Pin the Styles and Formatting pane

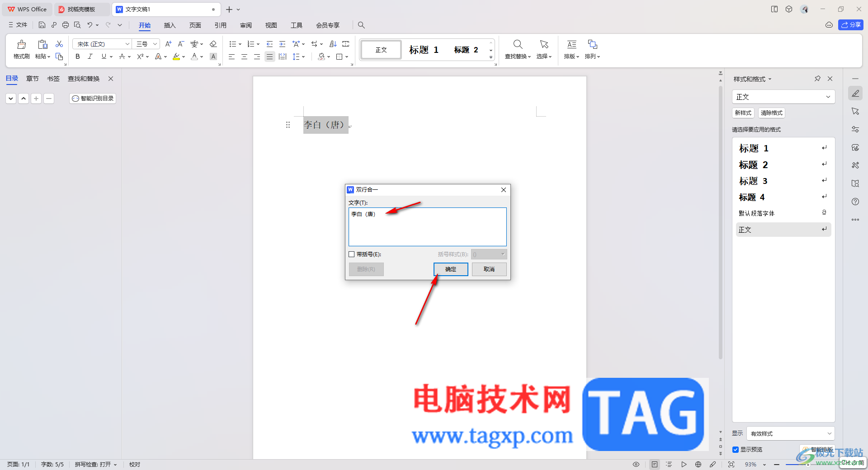pyautogui.click(x=817, y=79)
